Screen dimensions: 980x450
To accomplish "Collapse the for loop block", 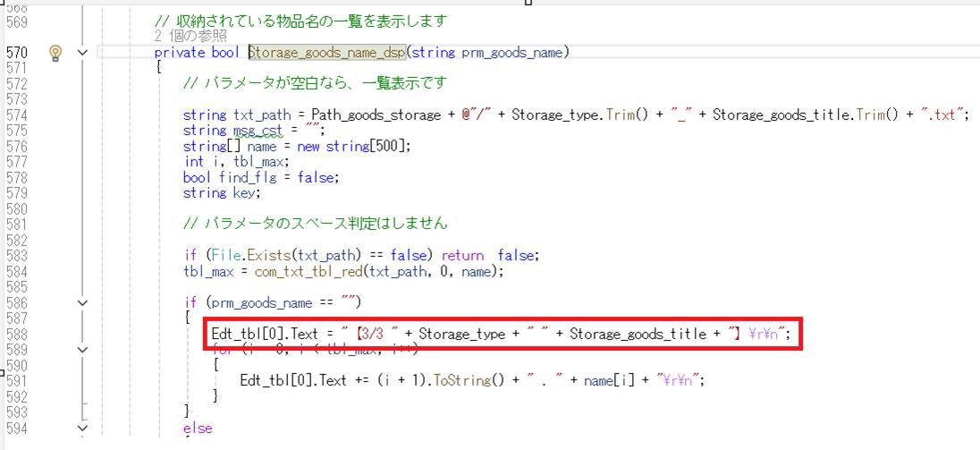I will 83,349.
